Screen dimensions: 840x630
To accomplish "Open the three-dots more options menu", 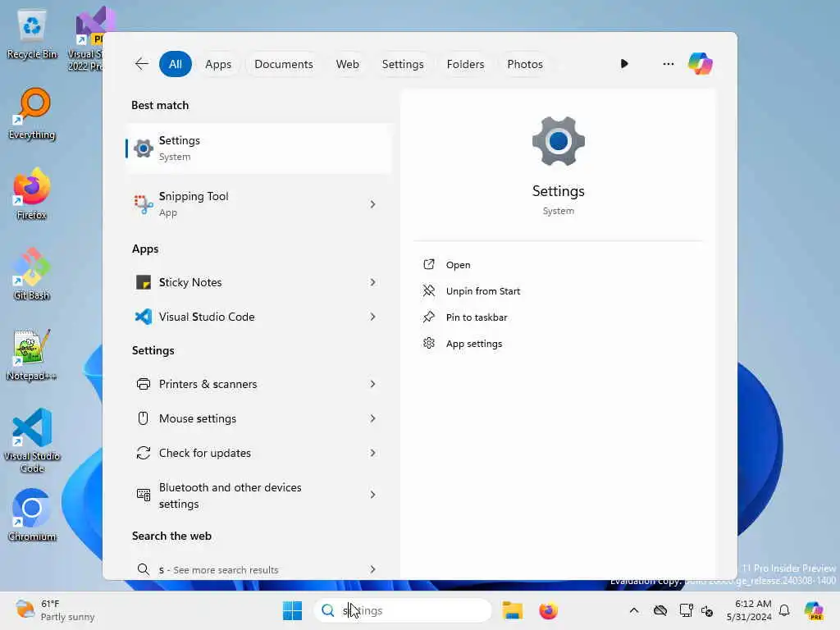I will coord(668,64).
